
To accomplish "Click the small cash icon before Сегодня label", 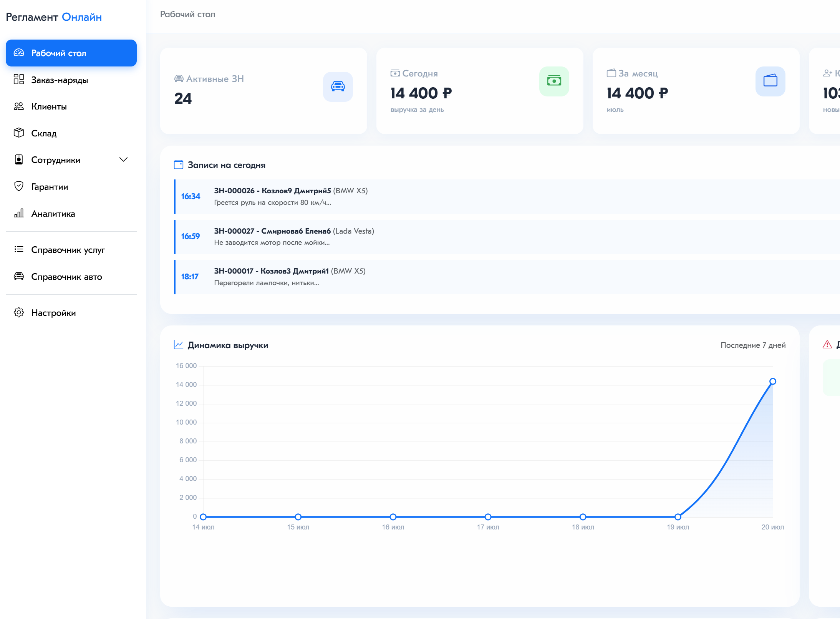I will (395, 73).
